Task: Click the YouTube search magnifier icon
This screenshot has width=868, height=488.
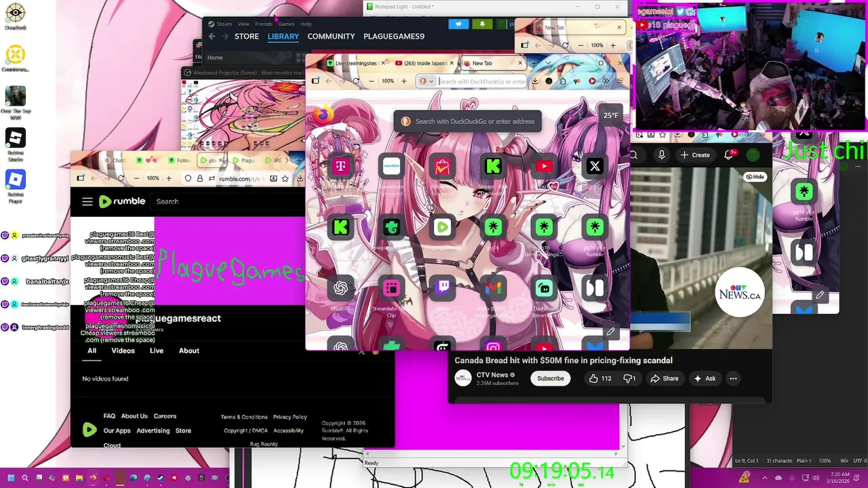Action: point(633,155)
